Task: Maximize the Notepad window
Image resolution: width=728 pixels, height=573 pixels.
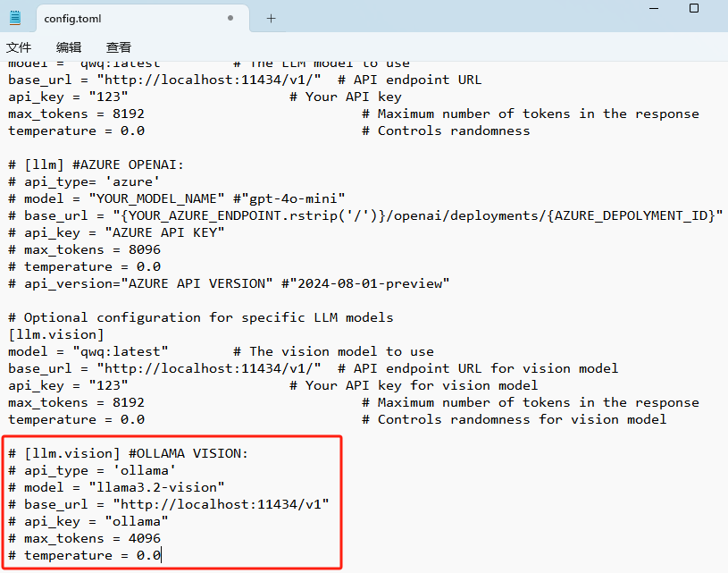Action: [694, 8]
